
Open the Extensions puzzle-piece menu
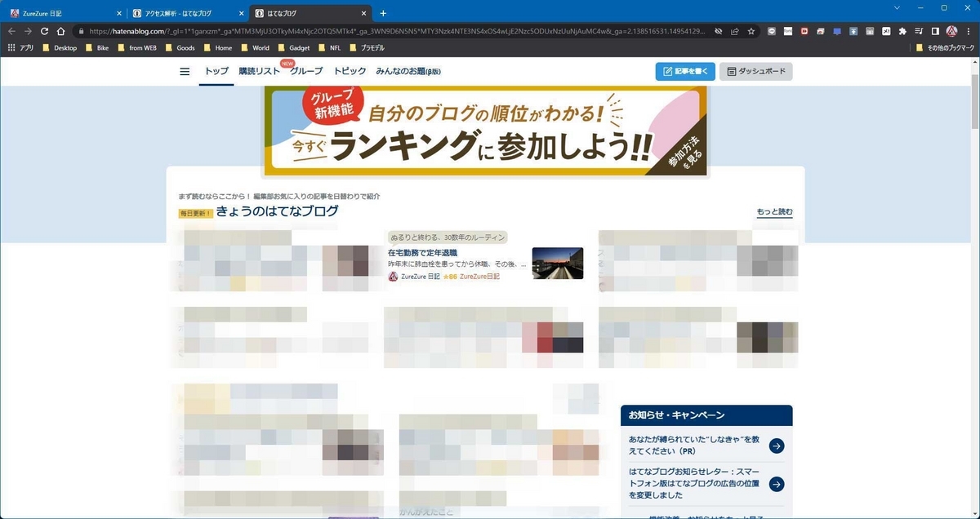click(902, 31)
